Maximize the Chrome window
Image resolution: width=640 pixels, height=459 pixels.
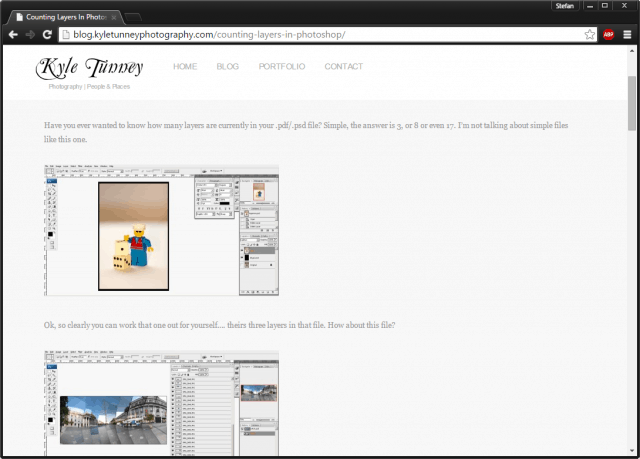[x=604, y=6]
